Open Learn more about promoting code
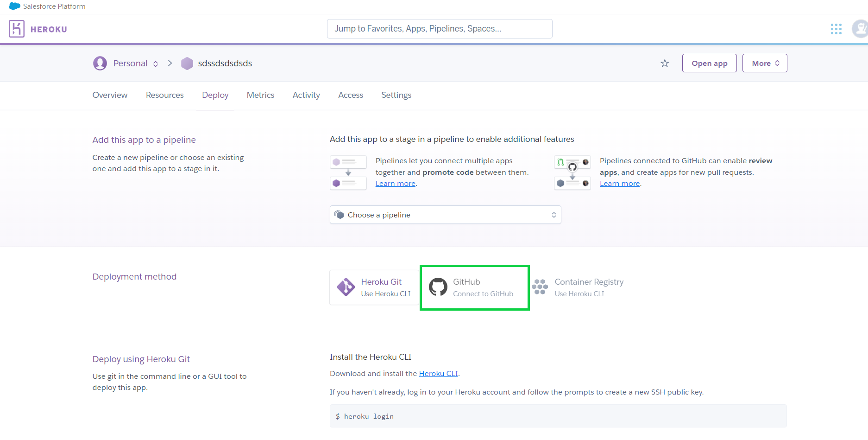This screenshot has width=868, height=440. [396, 184]
